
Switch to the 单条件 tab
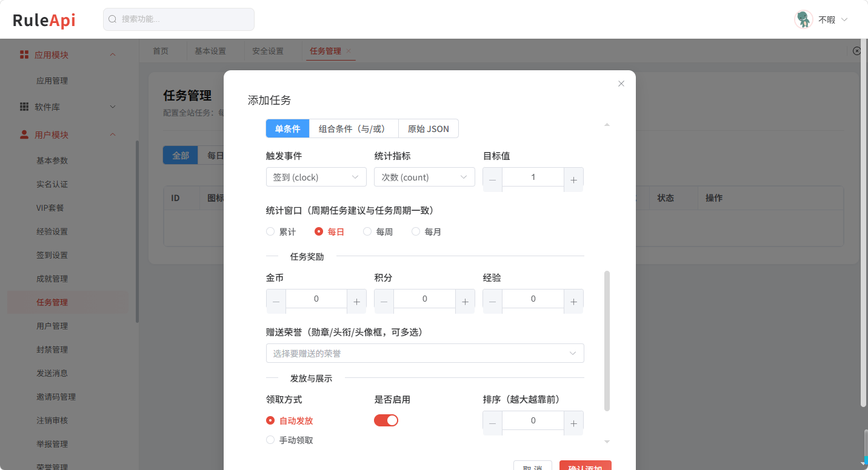coord(288,129)
